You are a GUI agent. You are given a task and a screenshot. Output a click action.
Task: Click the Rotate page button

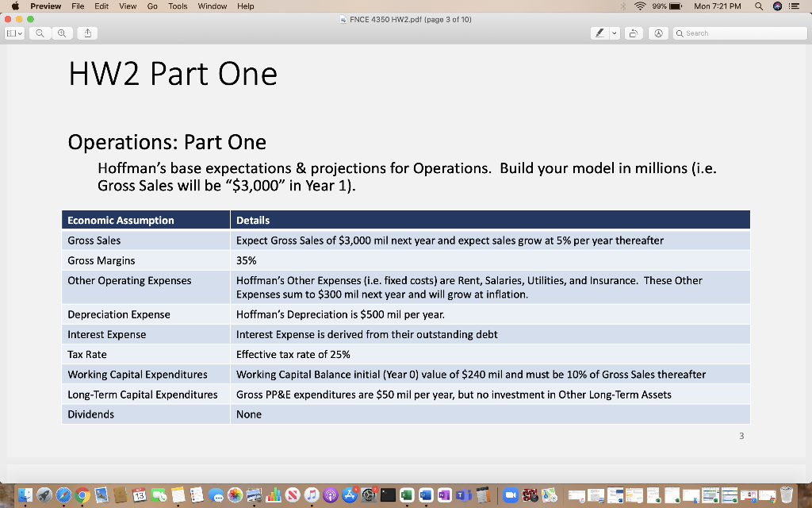(x=633, y=33)
